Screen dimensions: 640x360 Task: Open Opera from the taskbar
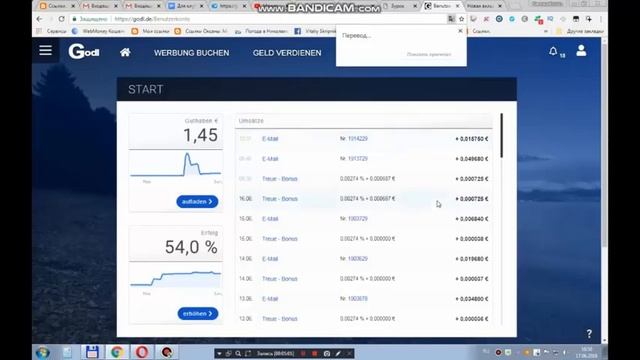click(142, 352)
